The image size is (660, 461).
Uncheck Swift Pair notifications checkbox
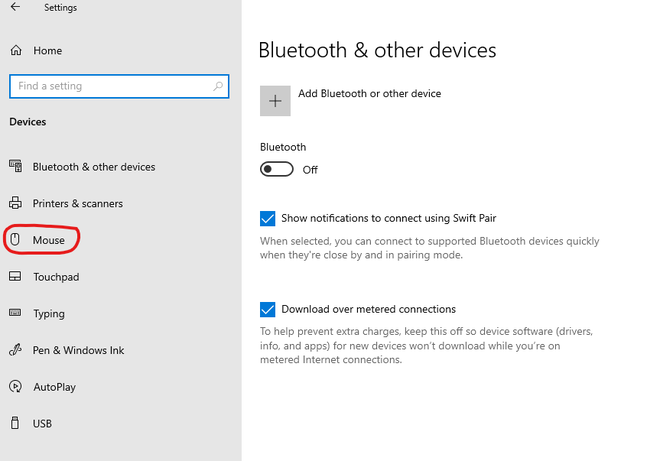coord(267,218)
